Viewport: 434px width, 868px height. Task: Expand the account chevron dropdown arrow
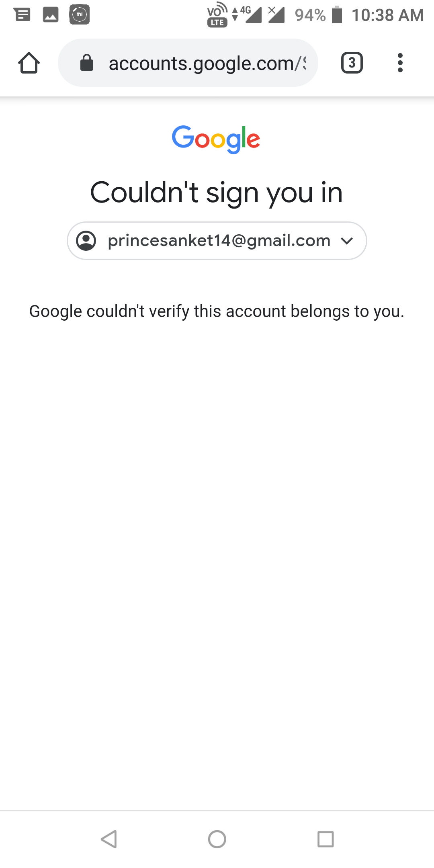point(346,241)
